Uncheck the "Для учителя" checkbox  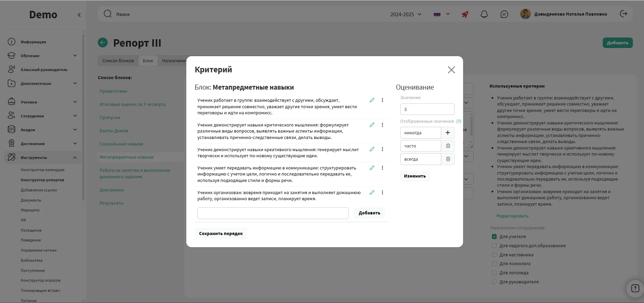494,237
